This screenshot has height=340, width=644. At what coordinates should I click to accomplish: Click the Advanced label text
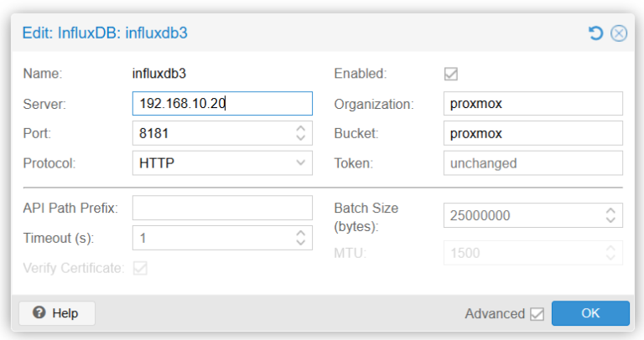pyautogui.click(x=495, y=314)
